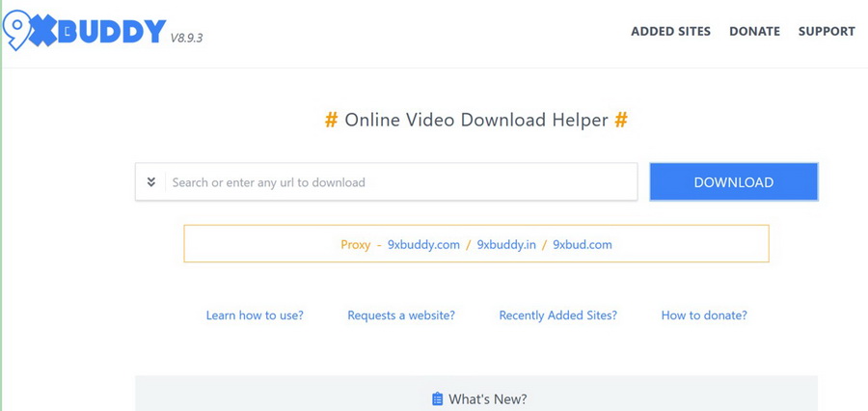
Task: Visit the 9xbud.com proxy link
Action: tap(583, 244)
